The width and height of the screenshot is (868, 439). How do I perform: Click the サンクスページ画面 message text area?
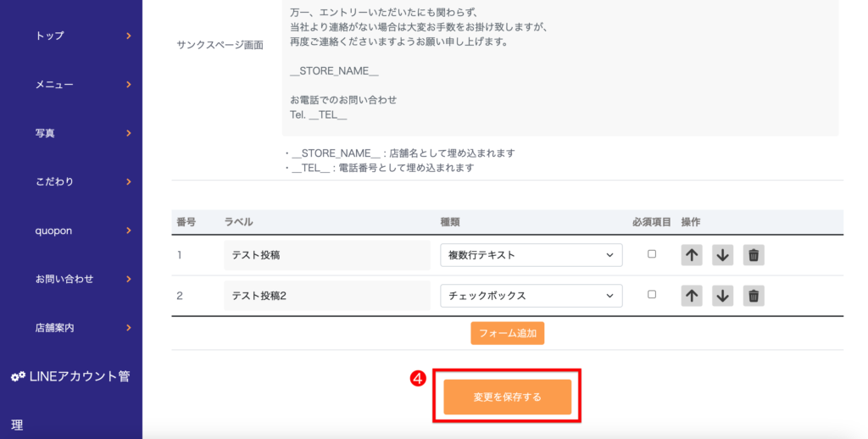[x=559, y=68]
